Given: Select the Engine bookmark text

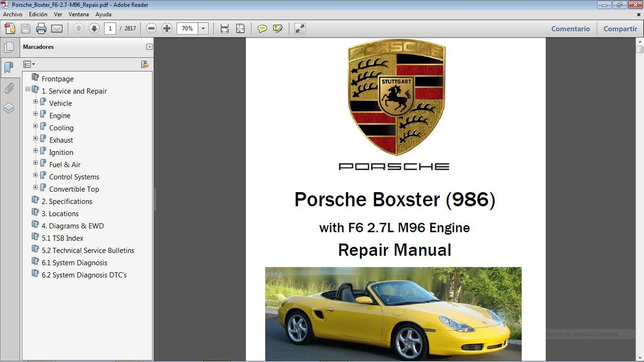Looking at the screenshot, I should pos(60,116).
